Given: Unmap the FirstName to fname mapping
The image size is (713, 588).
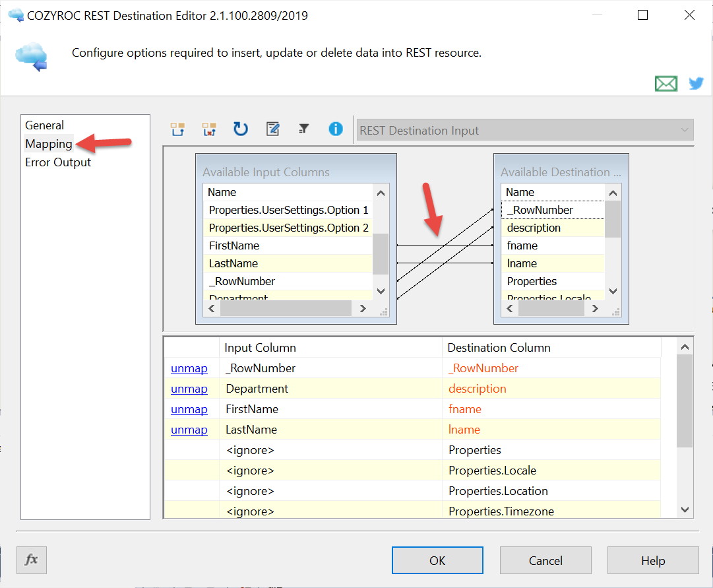Looking at the screenshot, I should [x=189, y=409].
